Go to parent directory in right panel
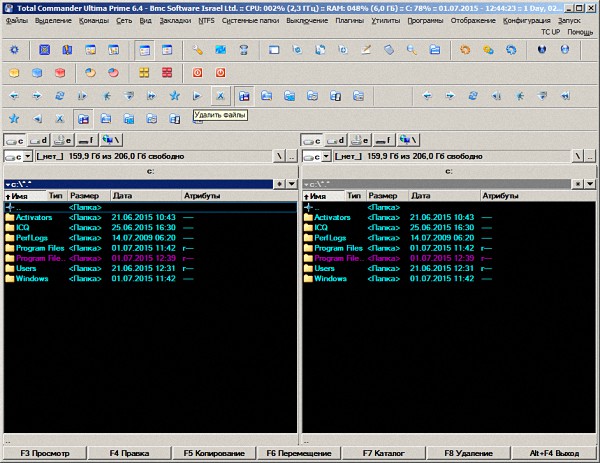 coord(591,156)
